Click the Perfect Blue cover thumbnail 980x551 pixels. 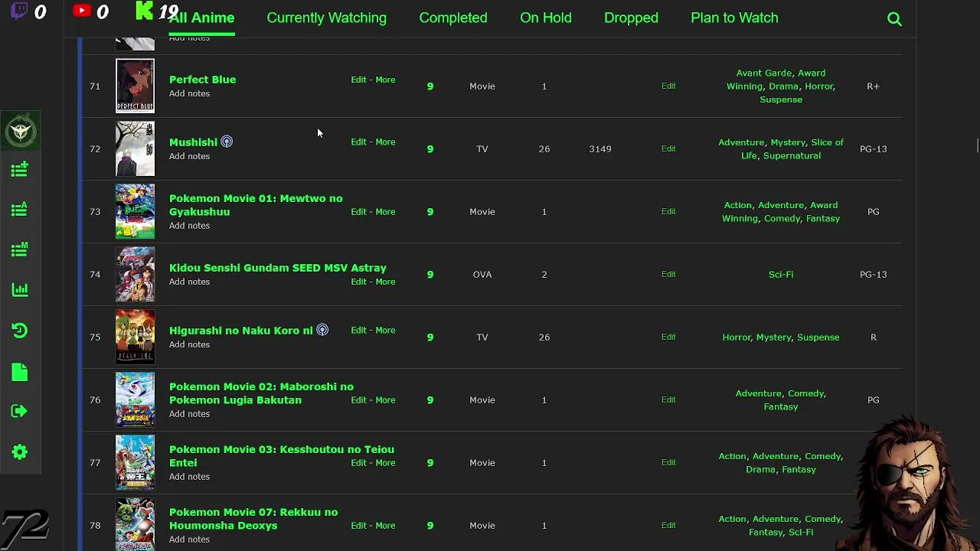click(x=135, y=86)
